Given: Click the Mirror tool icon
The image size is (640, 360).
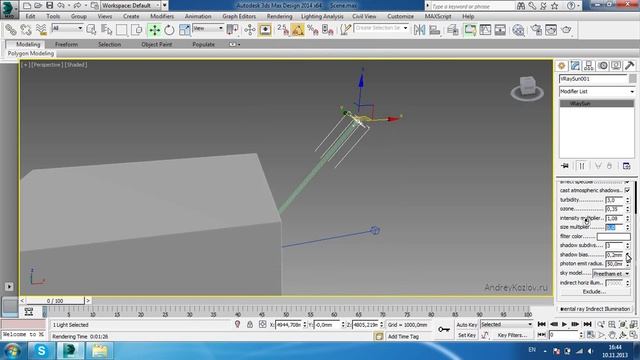Looking at the screenshot, I should (x=419, y=30).
